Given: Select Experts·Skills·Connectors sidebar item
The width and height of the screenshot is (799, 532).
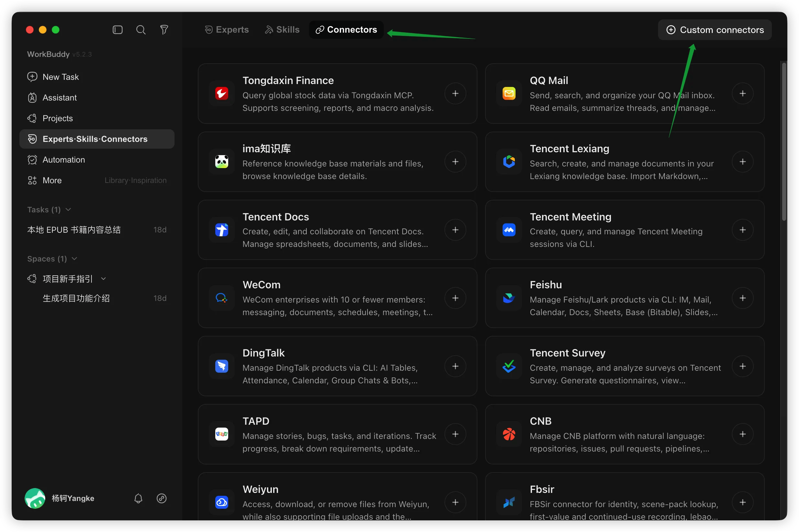Looking at the screenshot, I should [97, 139].
